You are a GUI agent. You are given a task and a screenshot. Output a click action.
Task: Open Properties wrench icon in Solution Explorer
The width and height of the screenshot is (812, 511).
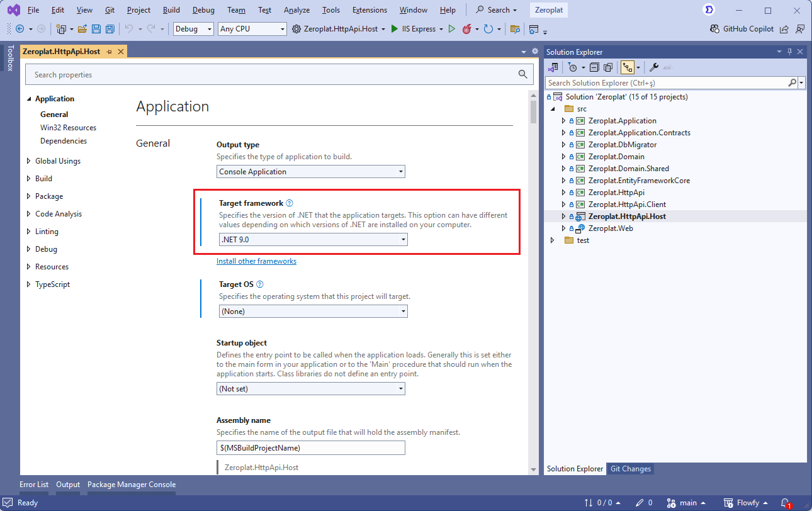654,67
